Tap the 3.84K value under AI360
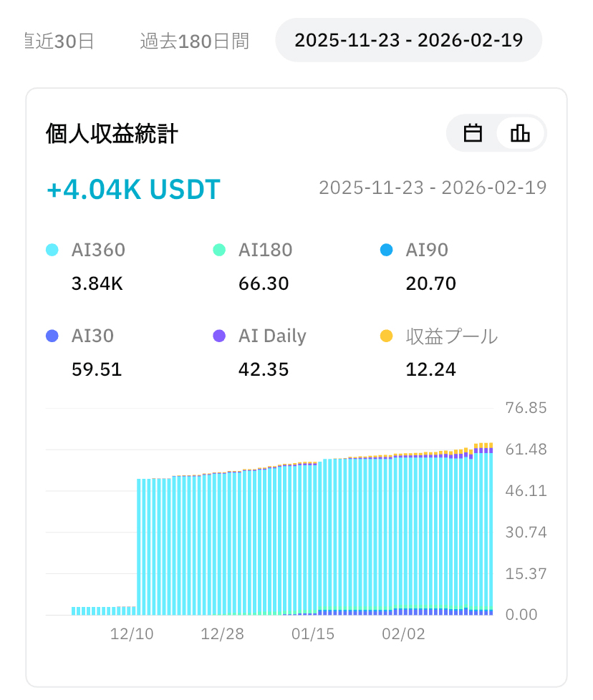Viewport: 593px width, 700px height. coord(97,284)
